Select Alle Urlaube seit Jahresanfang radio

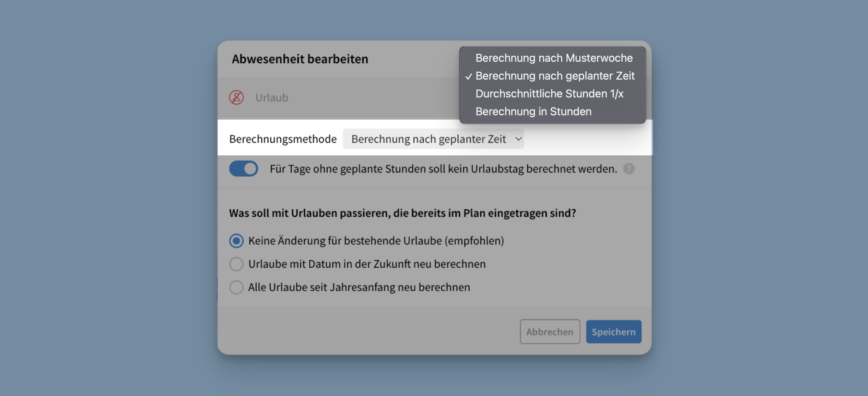point(236,288)
